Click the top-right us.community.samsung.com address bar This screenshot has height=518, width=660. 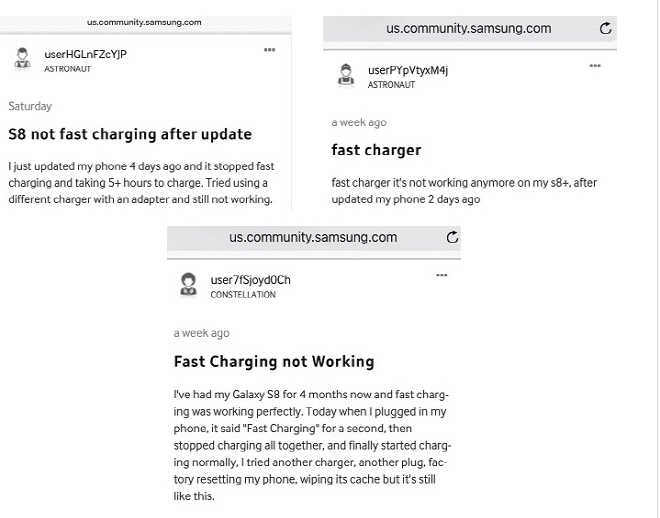pyautogui.click(x=470, y=29)
